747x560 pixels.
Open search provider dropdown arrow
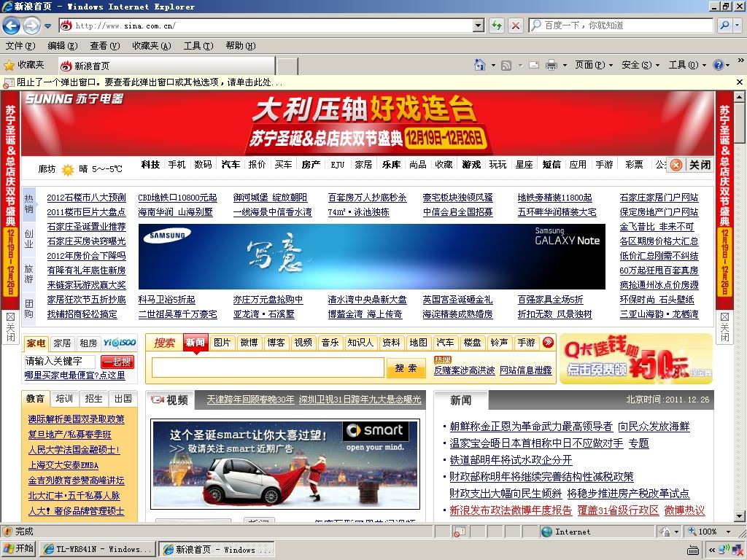738,26
